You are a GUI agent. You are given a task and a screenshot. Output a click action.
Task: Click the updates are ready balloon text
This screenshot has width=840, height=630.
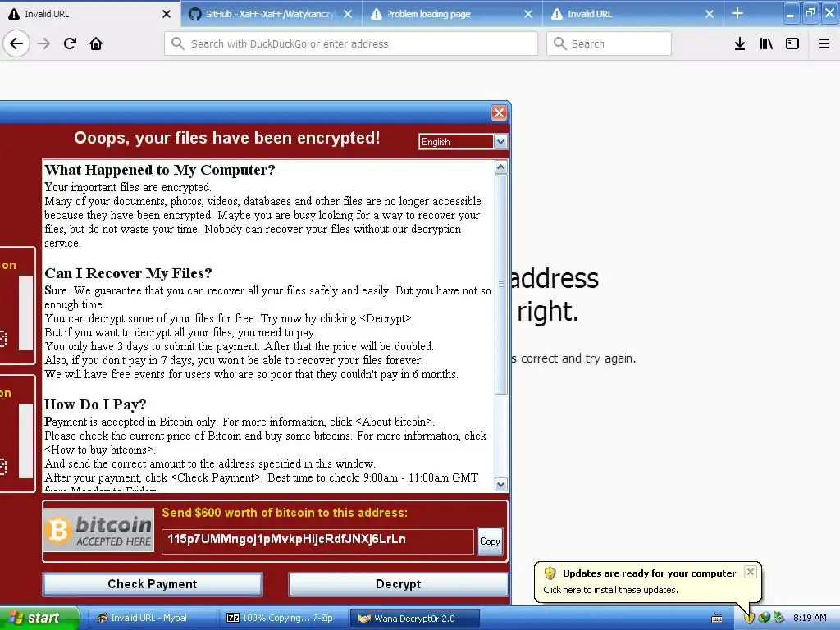pos(649,573)
